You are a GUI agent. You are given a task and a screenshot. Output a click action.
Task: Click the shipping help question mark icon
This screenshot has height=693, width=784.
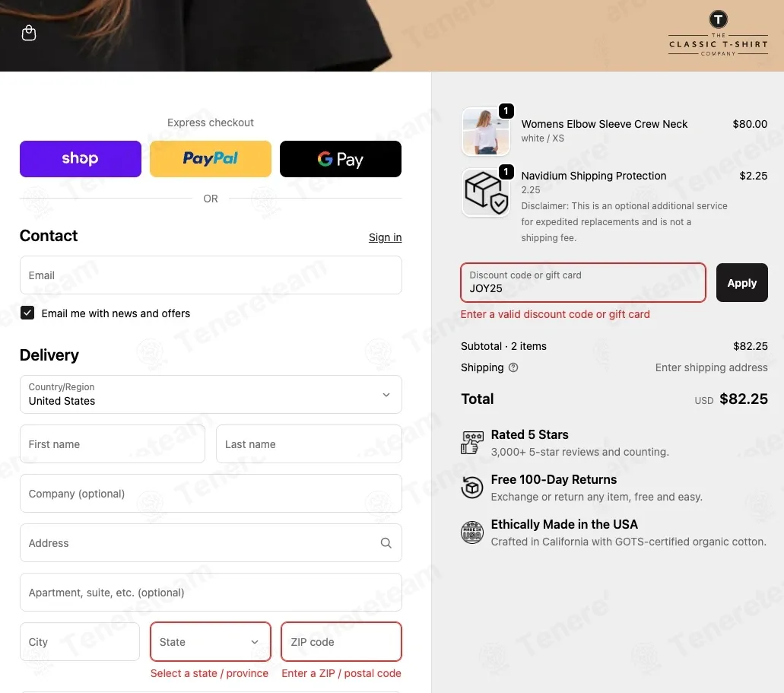513,367
